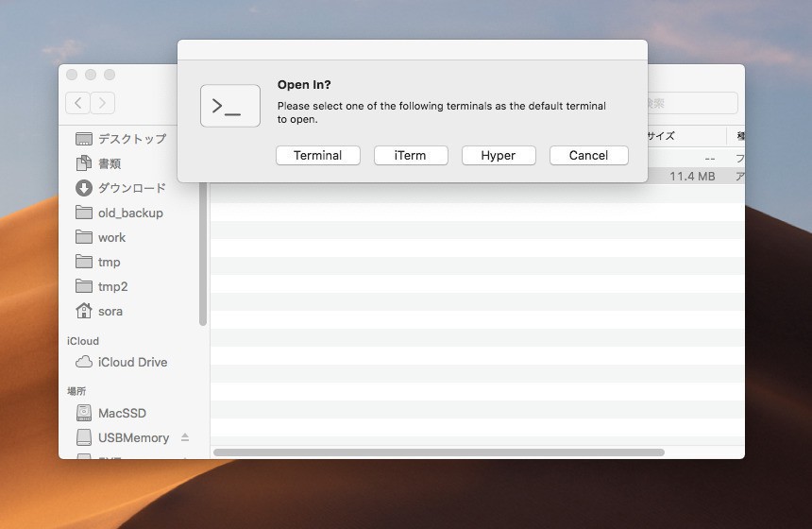Select iTerm as the default terminal
Screen dimensions: 812x529
[410, 156]
